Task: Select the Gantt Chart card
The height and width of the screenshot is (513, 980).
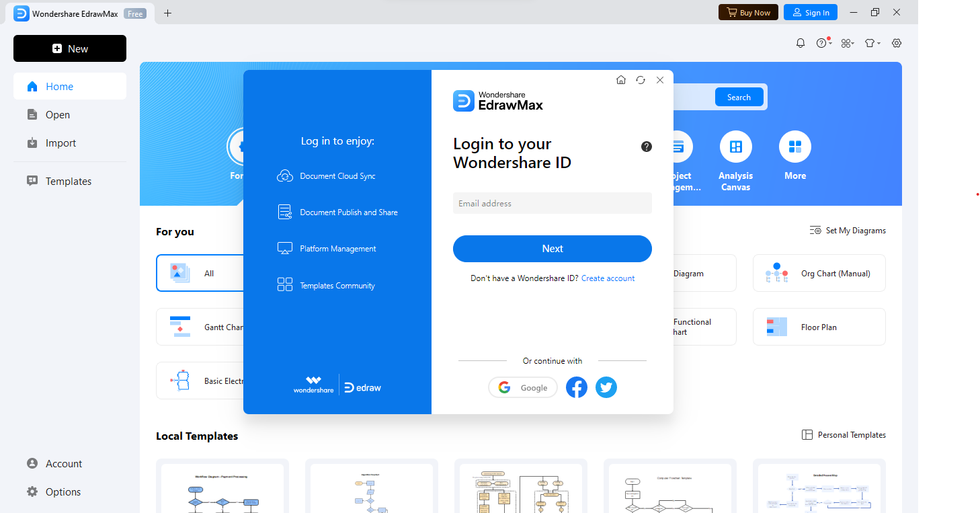Action: (200, 327)
